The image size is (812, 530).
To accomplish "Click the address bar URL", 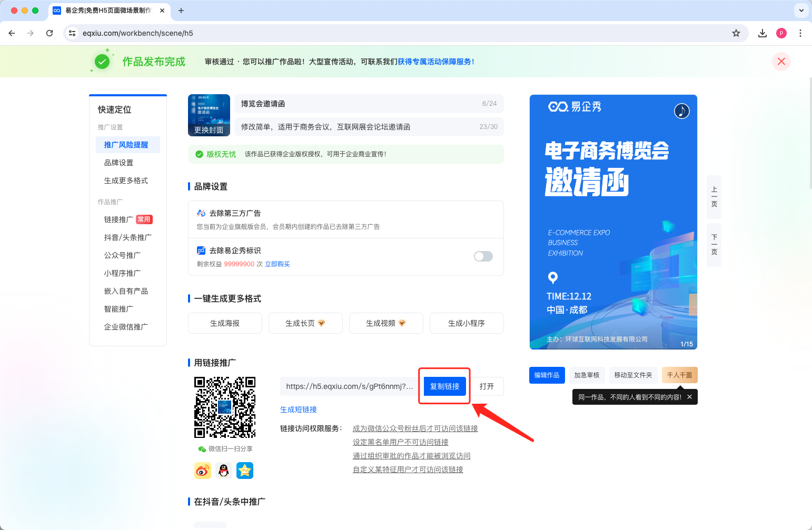I will [x=138, y=33].
